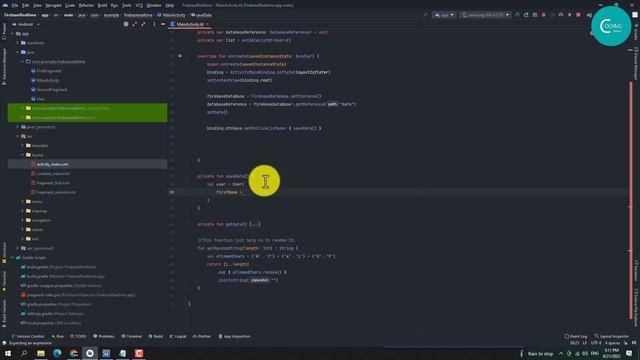
Task: Open File Explorer from taskbar
Action: 41,353
